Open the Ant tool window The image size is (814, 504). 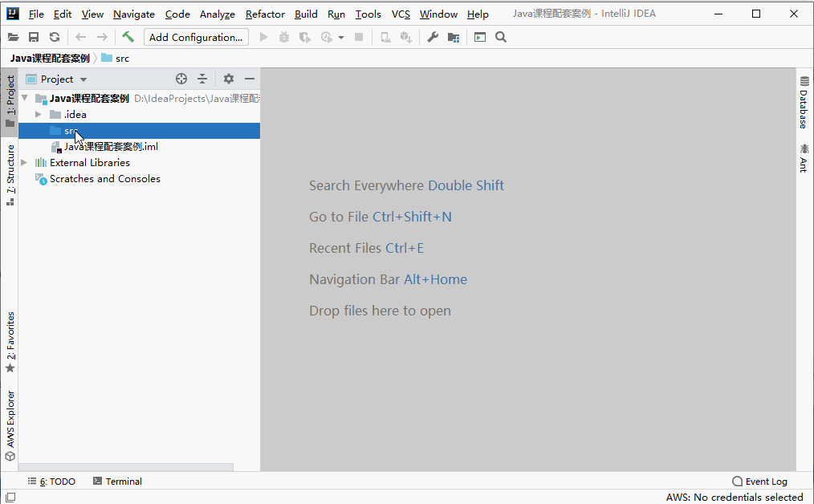[x=804, y=158]
